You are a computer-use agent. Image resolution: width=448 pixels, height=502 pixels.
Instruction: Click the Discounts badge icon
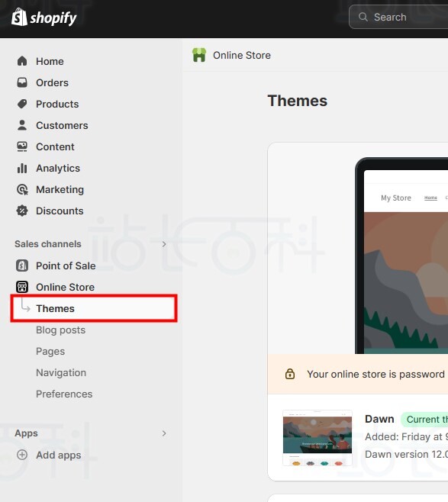22,211
